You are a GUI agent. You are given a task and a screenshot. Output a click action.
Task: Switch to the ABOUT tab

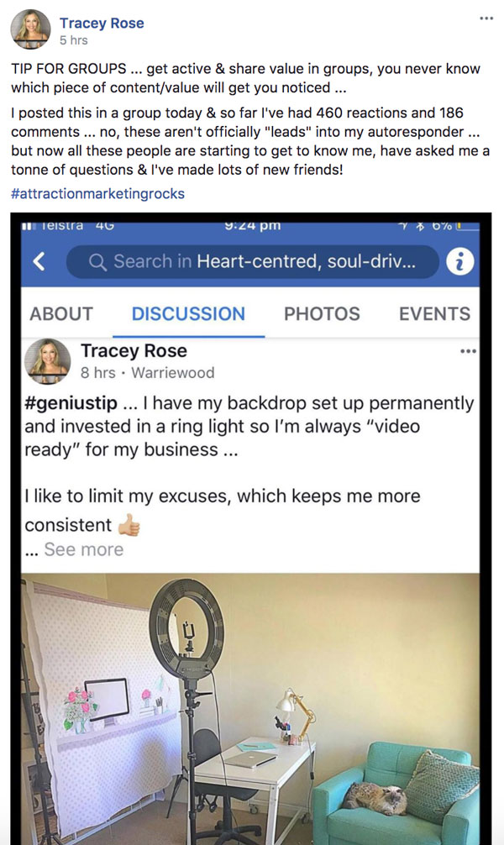[x=61, y=313]
